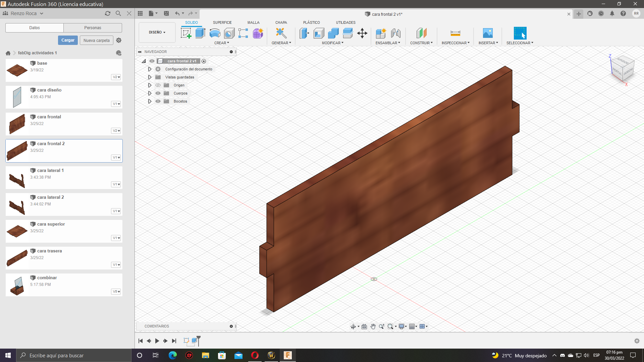Image resolution: width=644 pixels, height=362 pixels.
Task: Toggle visibility of Bocetos folder
Action: (158, 101)
